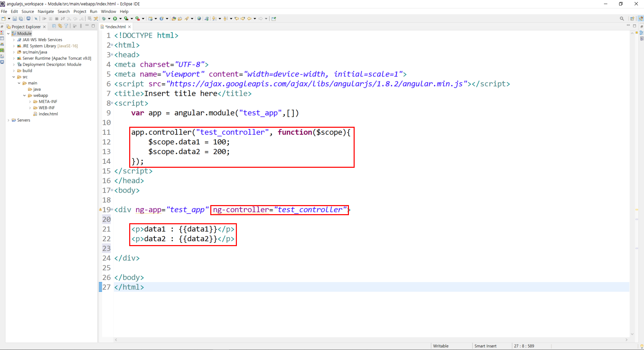Open the Window menu

tap(108, 11)
